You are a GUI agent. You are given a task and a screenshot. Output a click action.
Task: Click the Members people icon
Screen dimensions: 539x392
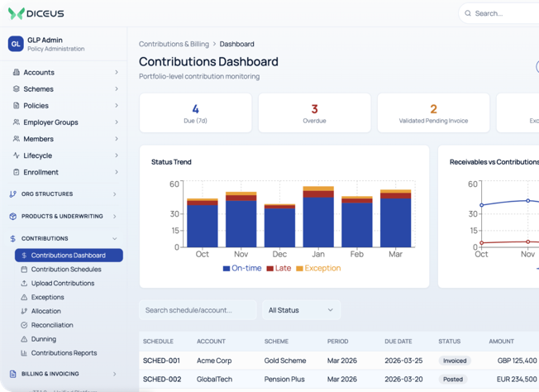pos(17,139)
